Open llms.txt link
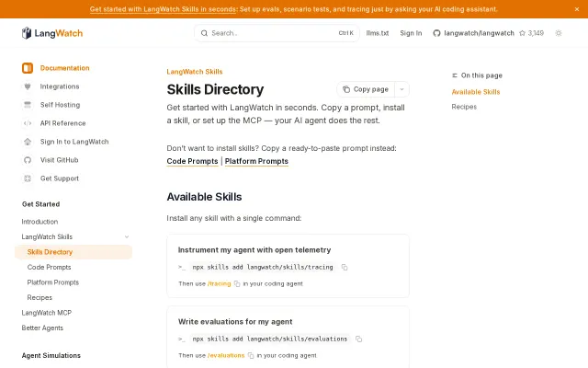 378,33
